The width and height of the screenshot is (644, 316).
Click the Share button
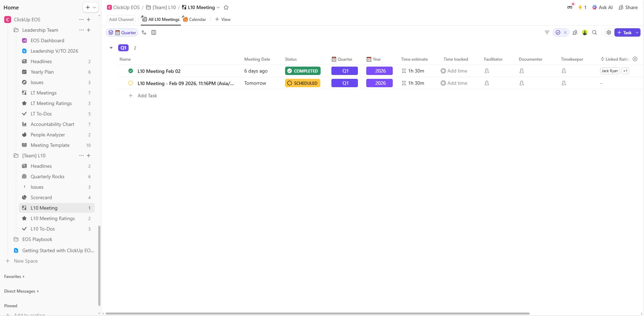[x=628, y=7]
